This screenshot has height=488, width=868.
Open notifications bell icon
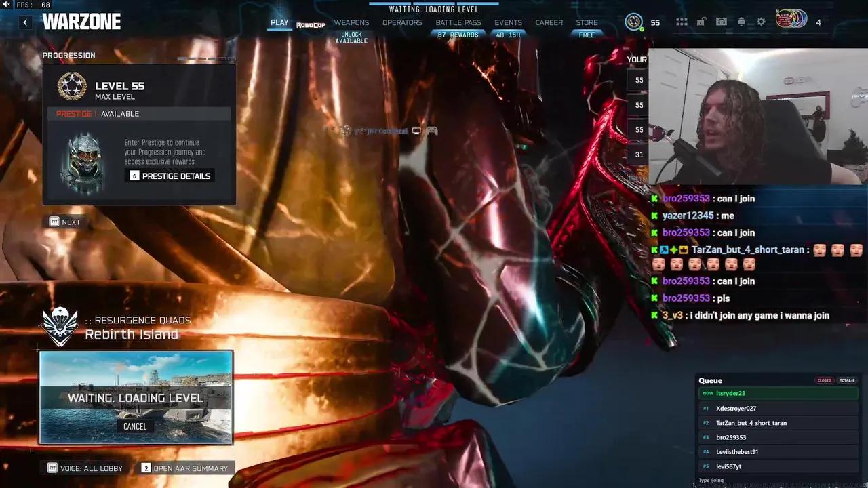pos(741,22)
